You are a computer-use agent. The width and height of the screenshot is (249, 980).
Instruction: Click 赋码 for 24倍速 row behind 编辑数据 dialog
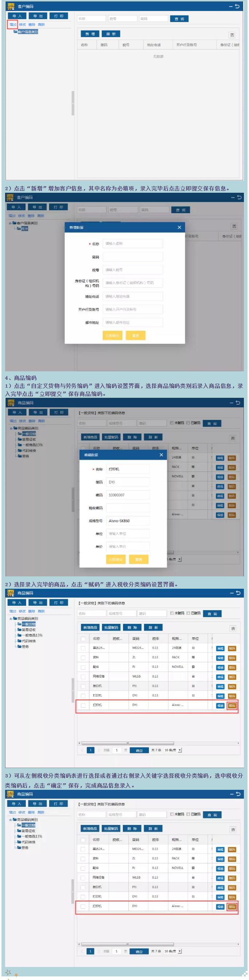pyautogui.click(x=232, y=458)
